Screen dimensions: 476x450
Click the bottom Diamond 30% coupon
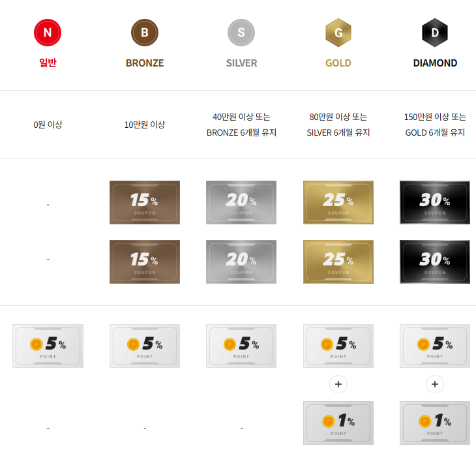click(x=435, y=262)
